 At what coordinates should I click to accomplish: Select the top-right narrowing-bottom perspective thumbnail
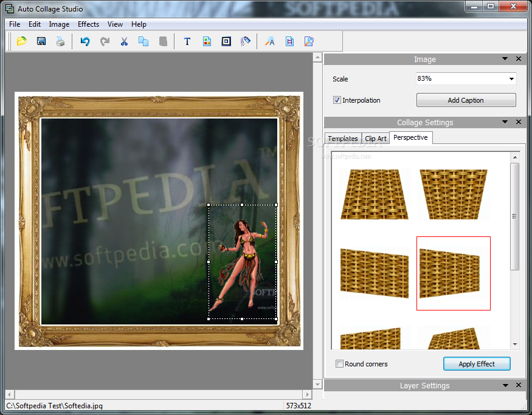[x=454, y=194]
